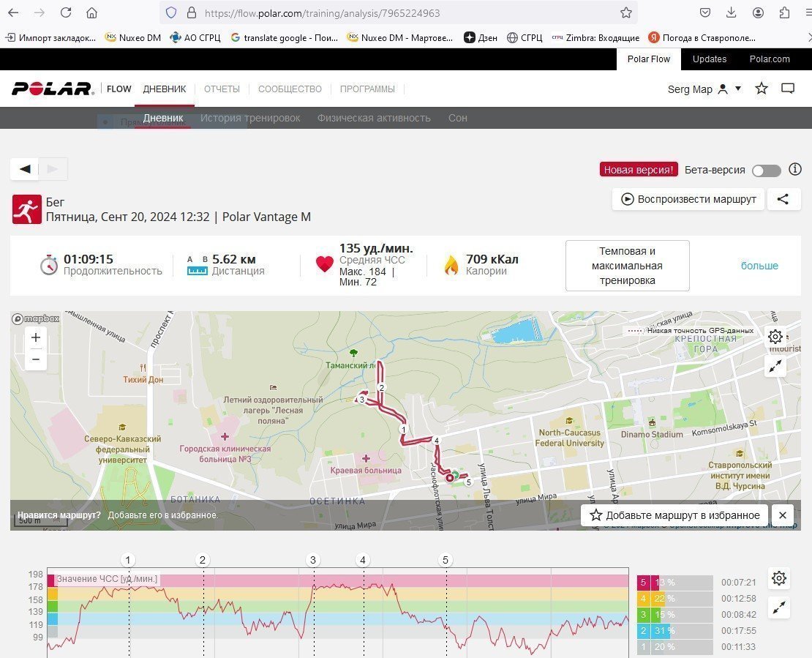Open СООБЩЕСТВО main menu item

(x=290, y=89)
